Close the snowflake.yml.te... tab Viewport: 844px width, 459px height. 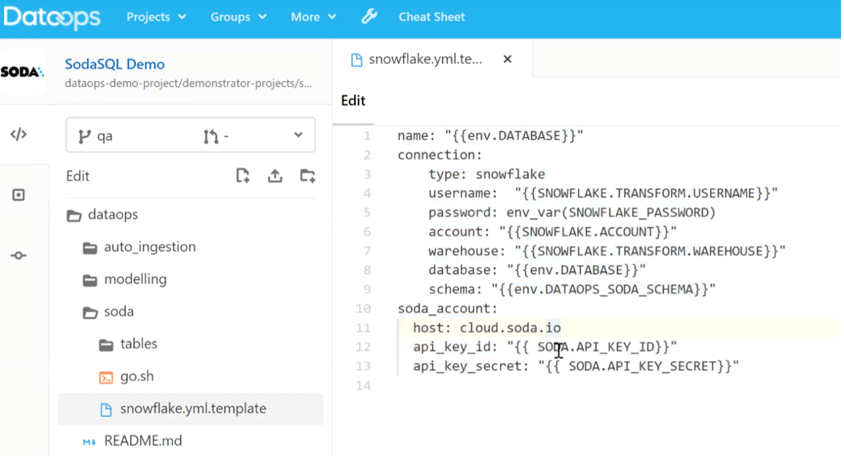pyautogui.click(x=507, y=59)
